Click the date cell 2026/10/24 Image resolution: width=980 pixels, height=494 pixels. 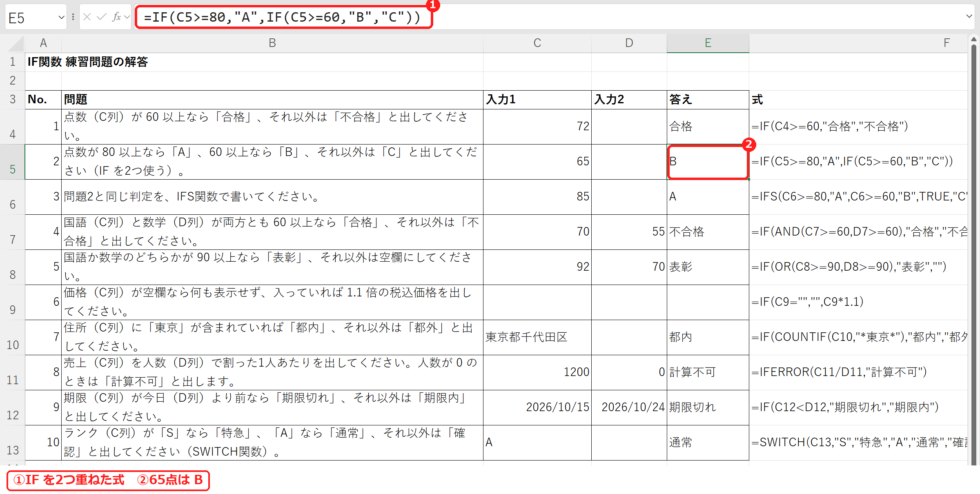pyautogui.click(x=629, y=407)
